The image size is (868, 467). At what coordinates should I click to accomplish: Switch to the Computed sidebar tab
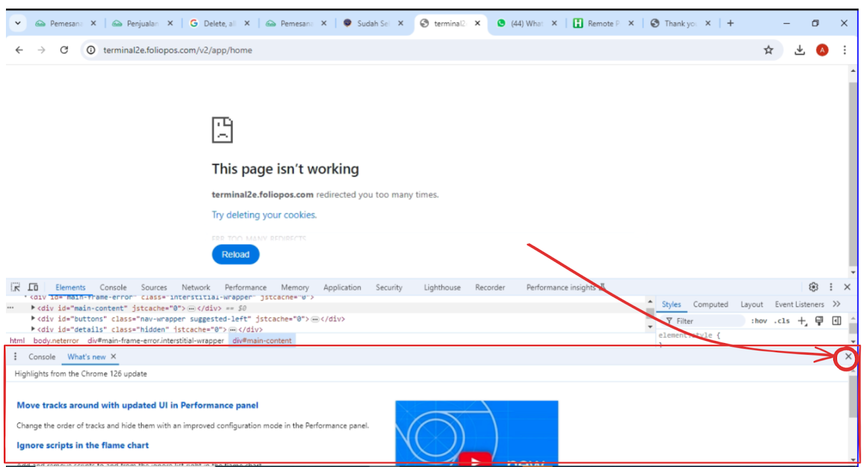coord(711,305)
